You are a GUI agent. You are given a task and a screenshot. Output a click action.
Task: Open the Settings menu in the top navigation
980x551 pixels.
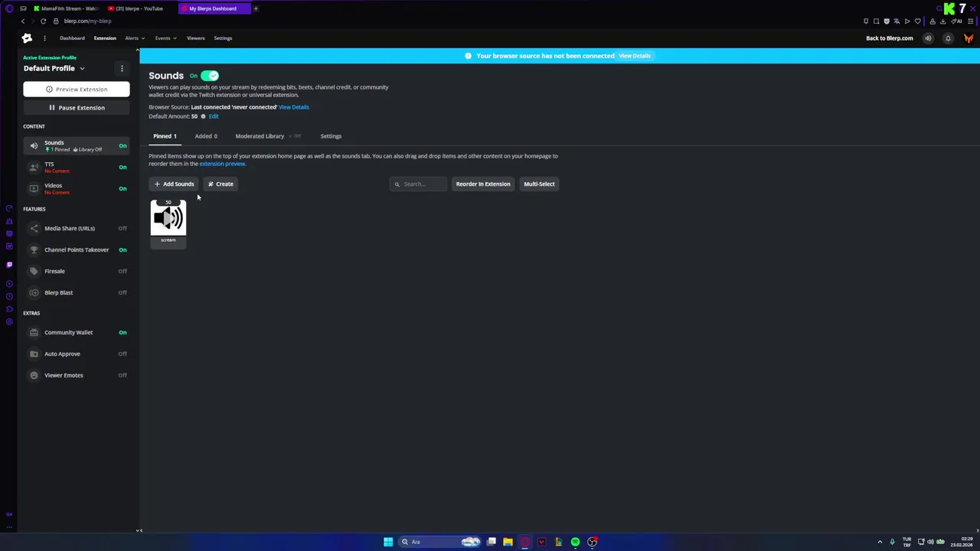pos(223,38)
